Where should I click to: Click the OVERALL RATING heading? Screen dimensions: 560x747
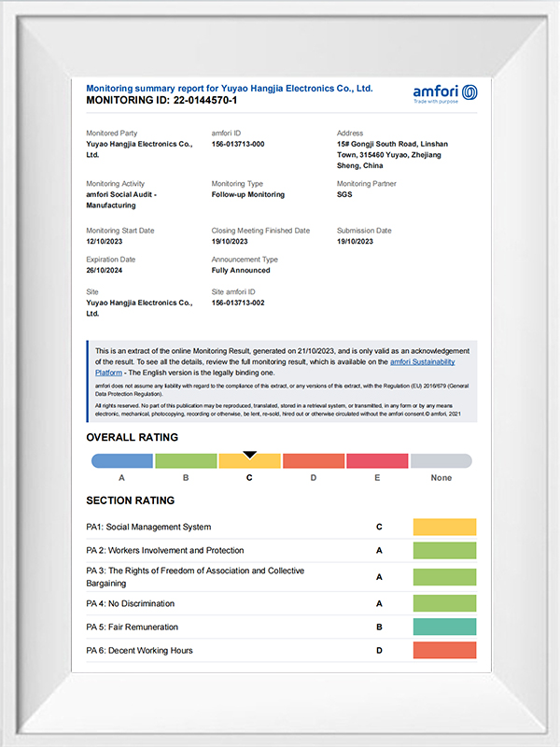click(132, 437)
